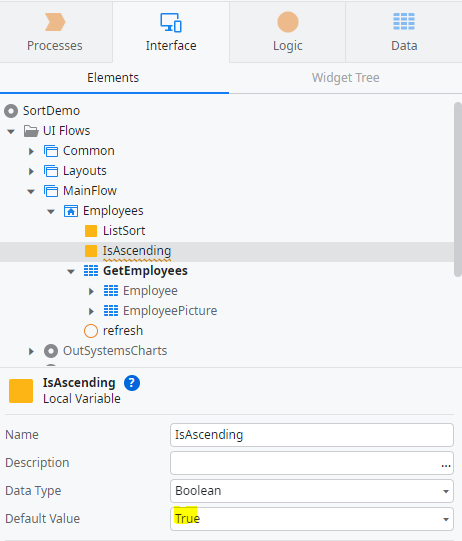This screenshot has width=462, height=541.
Task: Click the Default Value property label
Action: coord(42,519)
